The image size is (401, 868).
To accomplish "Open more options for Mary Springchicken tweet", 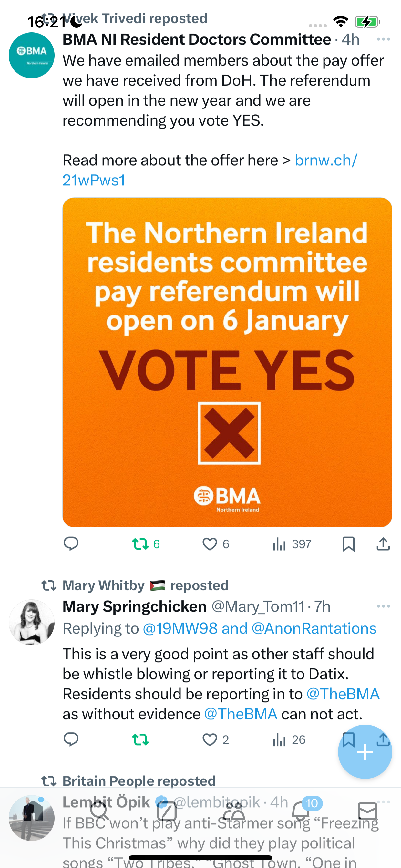I will [384, 606].
